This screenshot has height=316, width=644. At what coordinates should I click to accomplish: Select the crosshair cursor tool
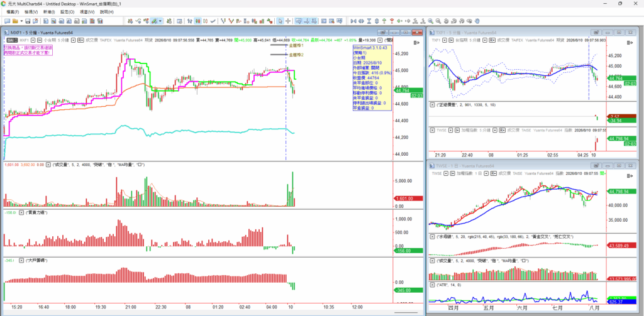click(x=288, y=21)
